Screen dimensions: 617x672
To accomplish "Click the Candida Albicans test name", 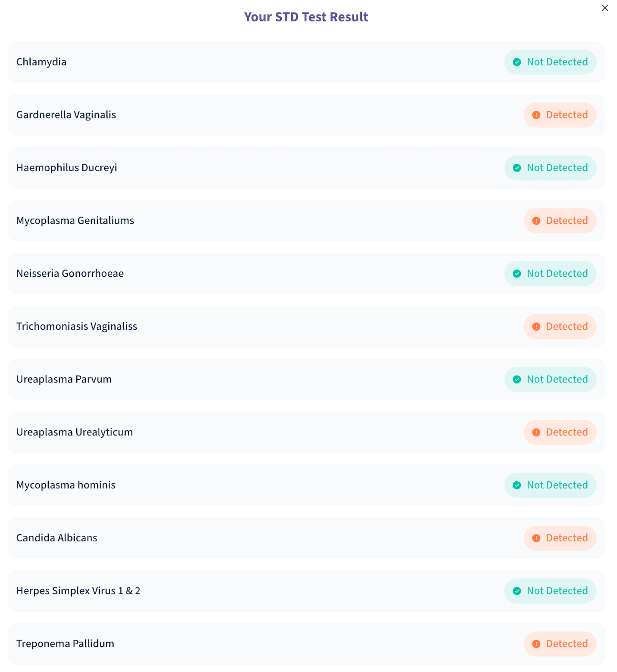I will pyautogui.click(x=57, y=538).
